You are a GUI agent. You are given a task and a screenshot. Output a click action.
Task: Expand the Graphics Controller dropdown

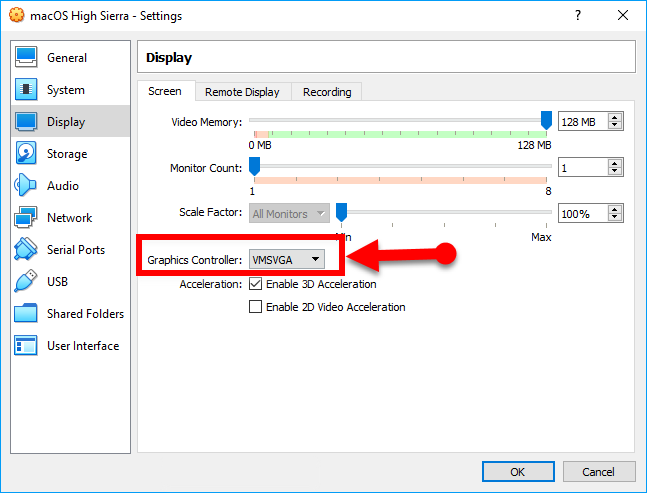click(x=286, y=260)
